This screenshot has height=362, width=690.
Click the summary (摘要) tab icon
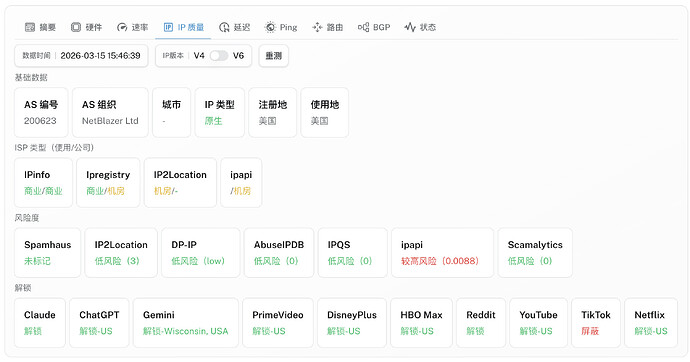pos(30,27)
